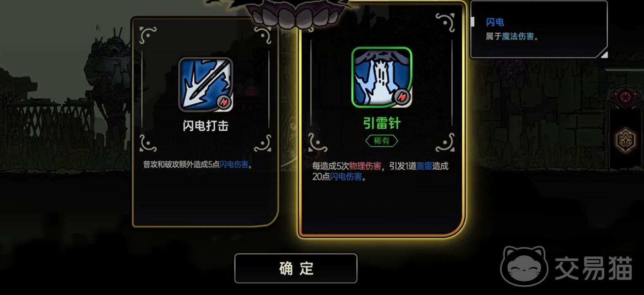Click the 交易猫 watermark text
This screenshot has width=644, height=295.
(594, 268)
